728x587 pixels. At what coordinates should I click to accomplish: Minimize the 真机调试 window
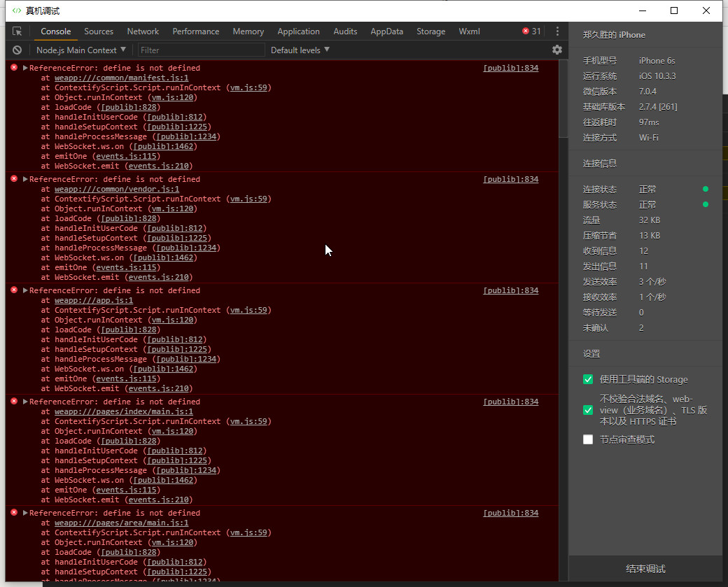click(x=643, y=10)
